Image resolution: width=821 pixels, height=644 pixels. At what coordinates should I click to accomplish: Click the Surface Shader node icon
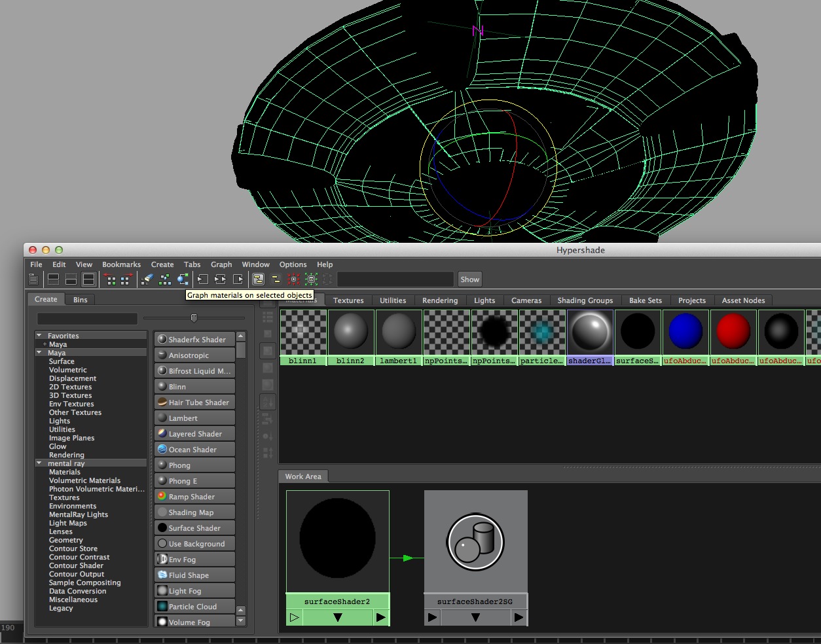tap(162, 528)
